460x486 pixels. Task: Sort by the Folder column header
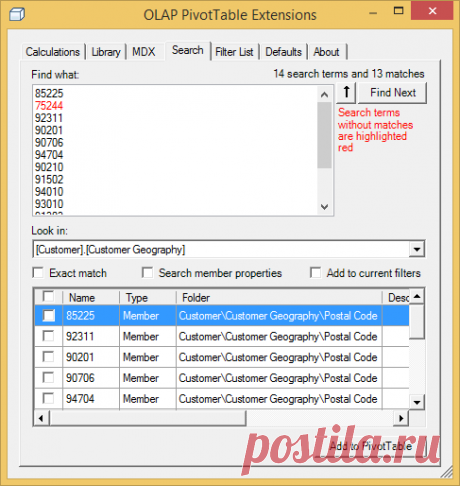(x=279, y=297)
